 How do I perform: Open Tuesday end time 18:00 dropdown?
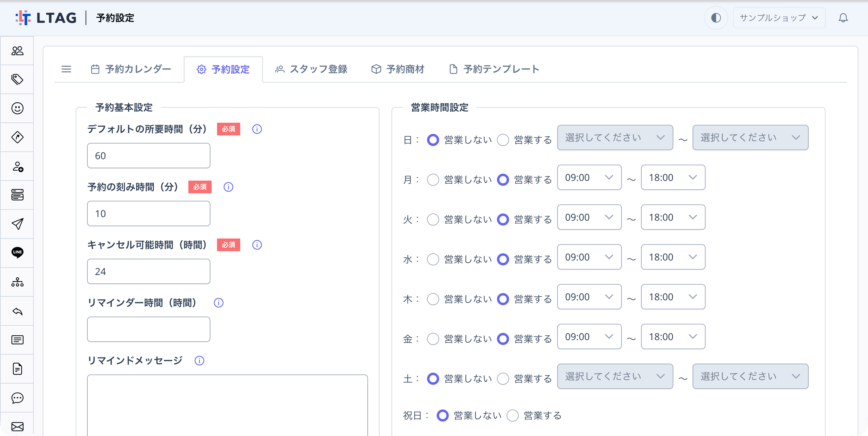click(673, 217)
